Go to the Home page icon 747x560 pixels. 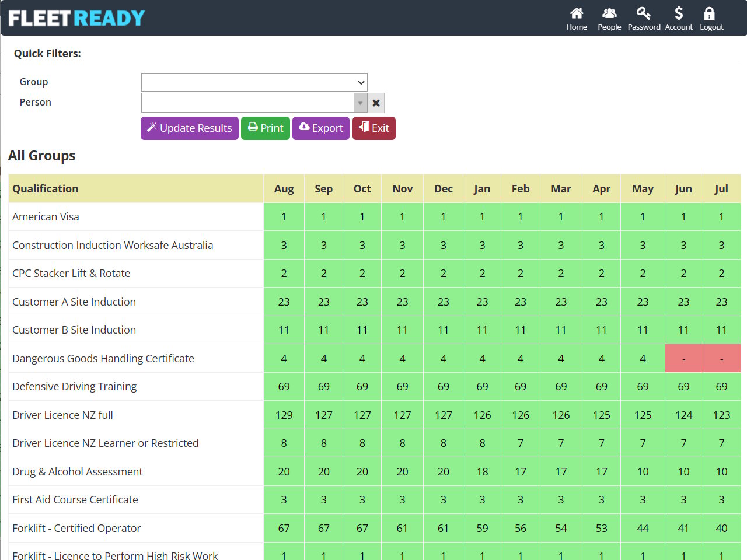click(577, 13)
